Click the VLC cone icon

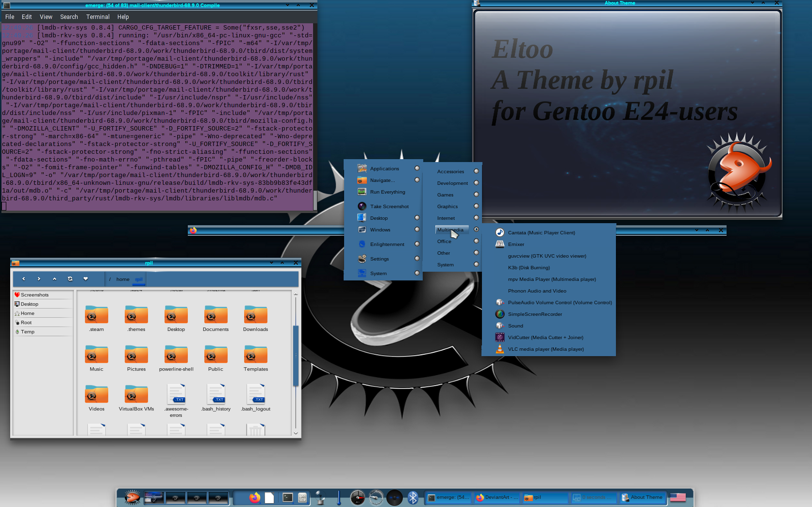pyautogui.click(x=499, y=349)
